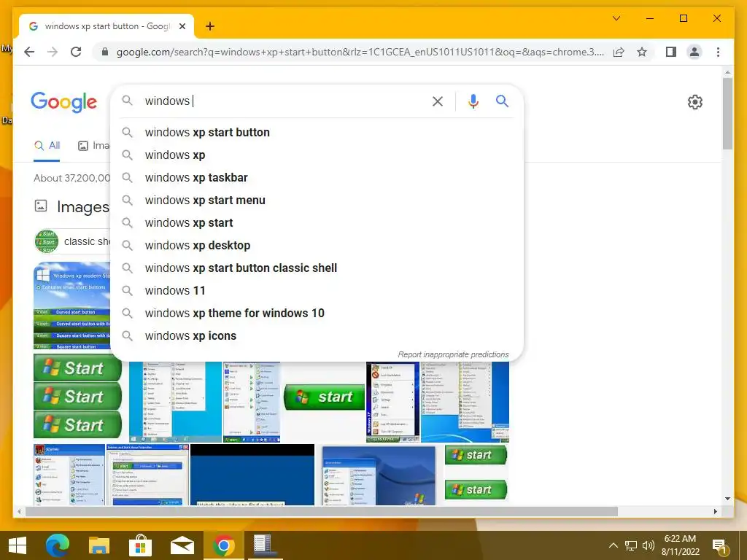Close the 'windows xp start button' tab
Image resolution: width=747 pixels, height=560 pixels.
coord(182,26)
